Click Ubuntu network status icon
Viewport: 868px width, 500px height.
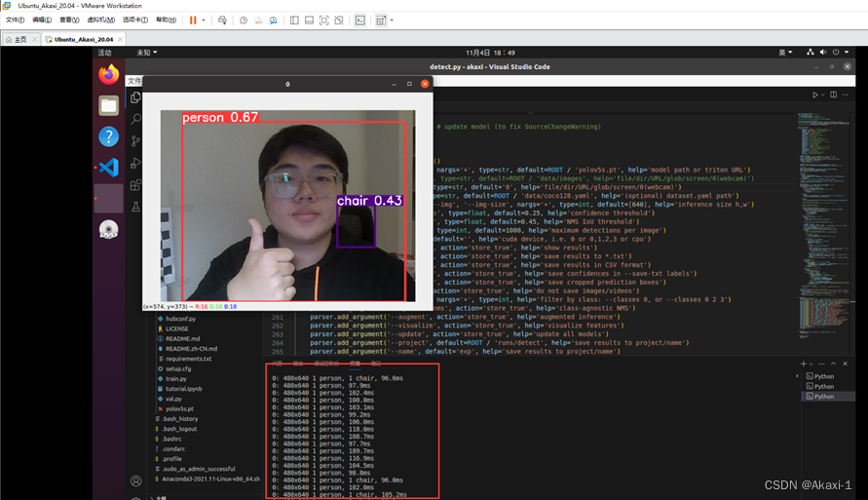[x=811, y=52]
